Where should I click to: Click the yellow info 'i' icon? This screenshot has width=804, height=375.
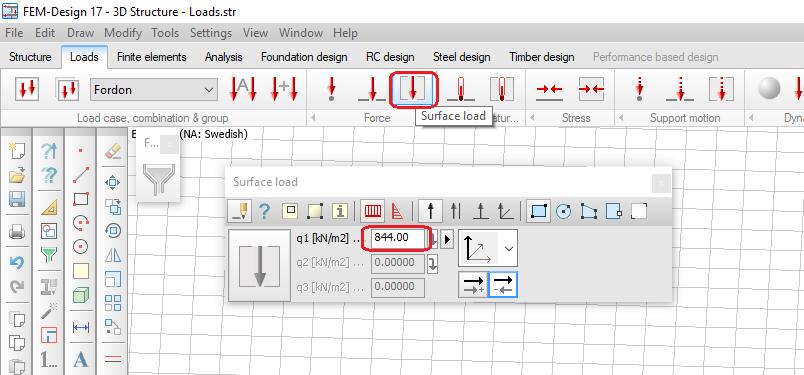click(x=340, y=211)
